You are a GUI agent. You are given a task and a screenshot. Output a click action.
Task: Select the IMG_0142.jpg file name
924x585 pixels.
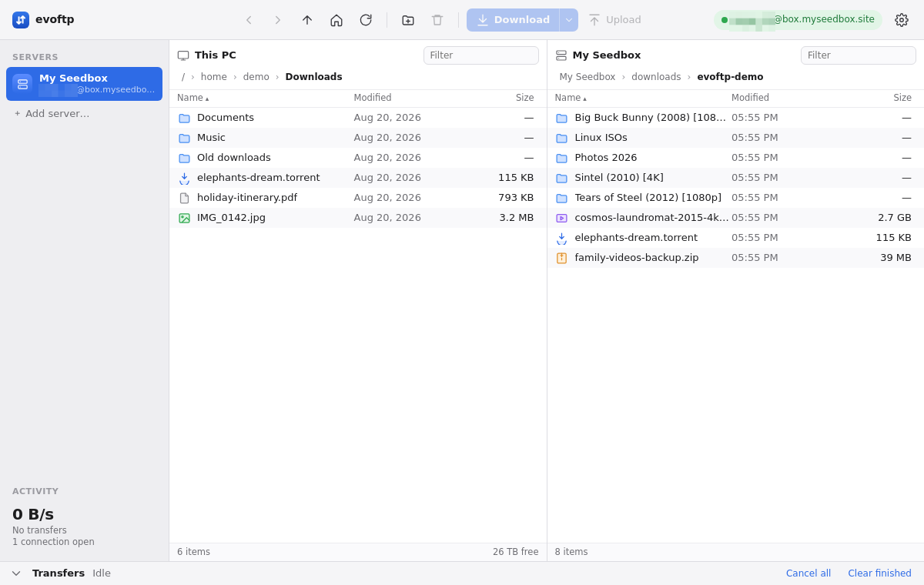(x=231, y=218)
